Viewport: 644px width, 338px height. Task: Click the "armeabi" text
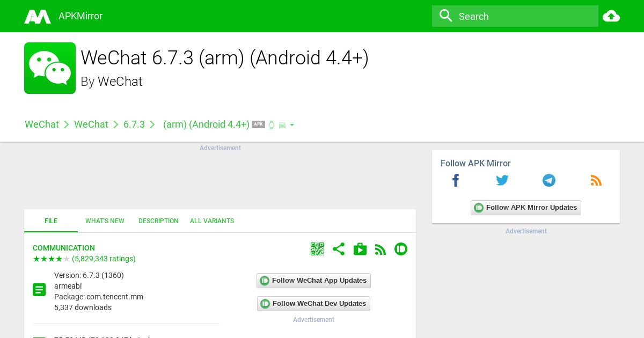[68, 286]
